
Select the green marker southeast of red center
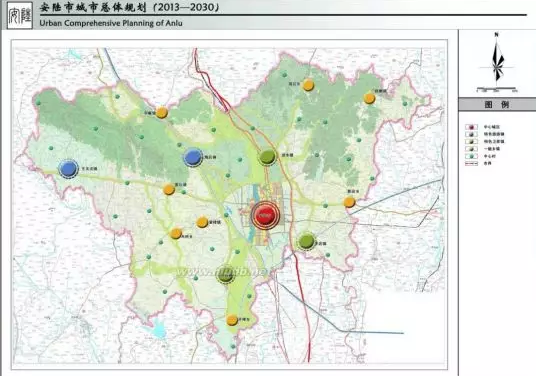[x=306, y=241]
